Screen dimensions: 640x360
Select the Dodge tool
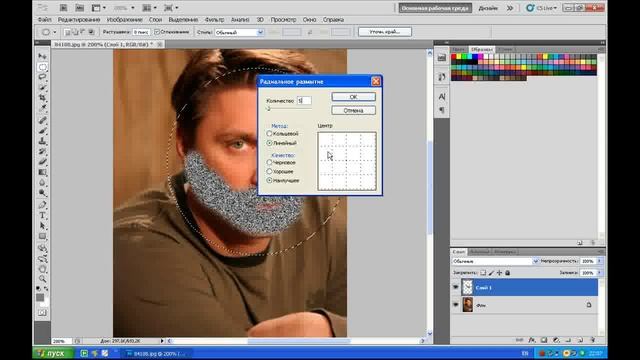coord(42,193)
